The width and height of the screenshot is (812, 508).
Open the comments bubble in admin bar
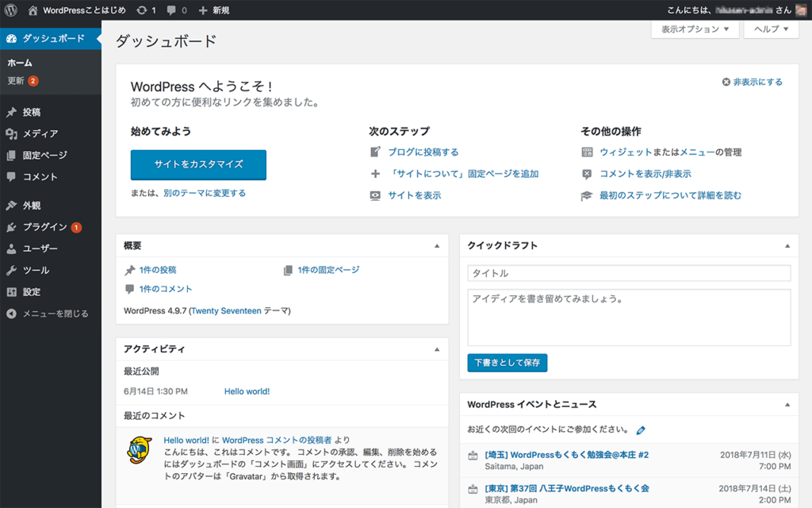pyautogui.click(x=171, y=10)
